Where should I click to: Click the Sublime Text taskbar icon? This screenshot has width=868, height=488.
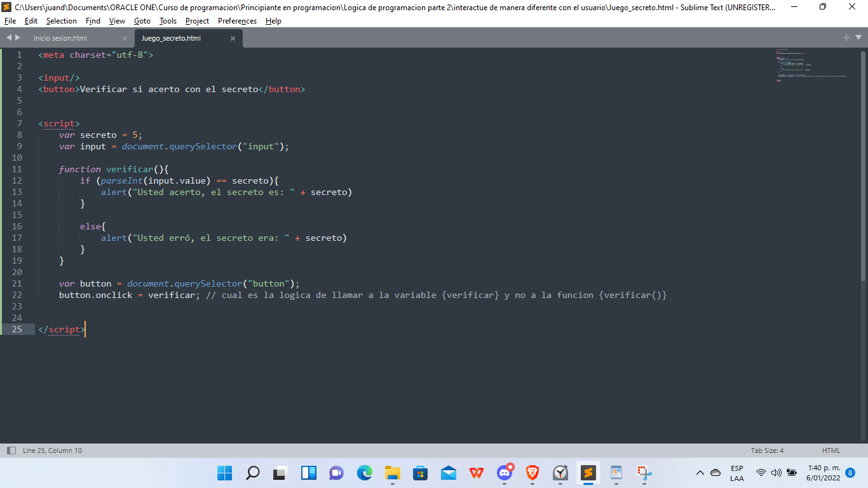pos(588,473)
